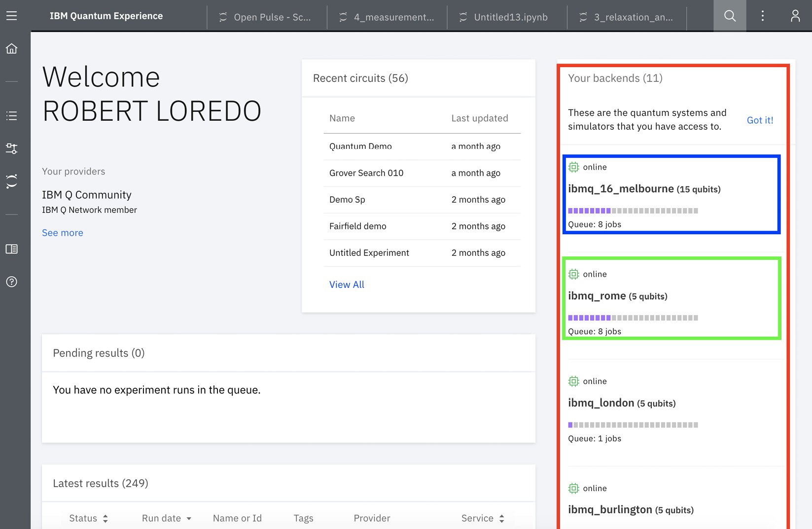Image resolution: width=812 pixels, height=529 pixels.
Task: Open the hamburger navigation menu
Action: click(x=11, y=16)
